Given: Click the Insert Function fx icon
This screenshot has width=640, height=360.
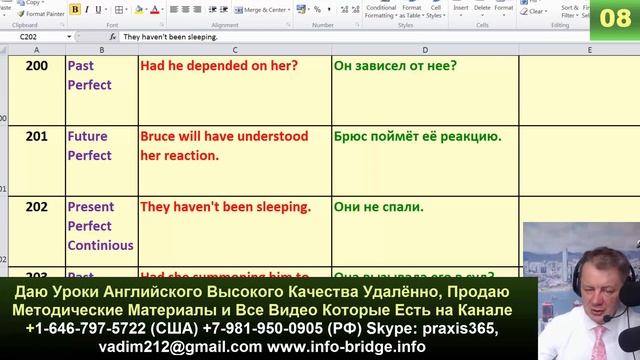Looking at the screenshot, I should (113, 37).
